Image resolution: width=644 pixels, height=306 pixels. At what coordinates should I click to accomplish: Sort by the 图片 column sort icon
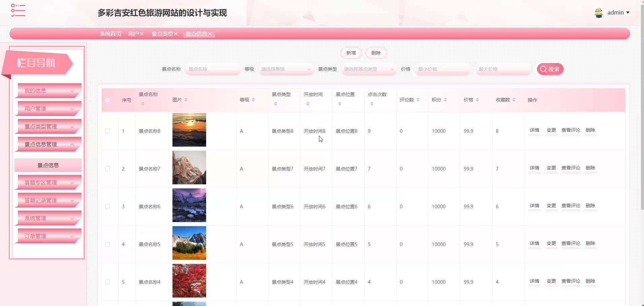(x=186, y=100)
